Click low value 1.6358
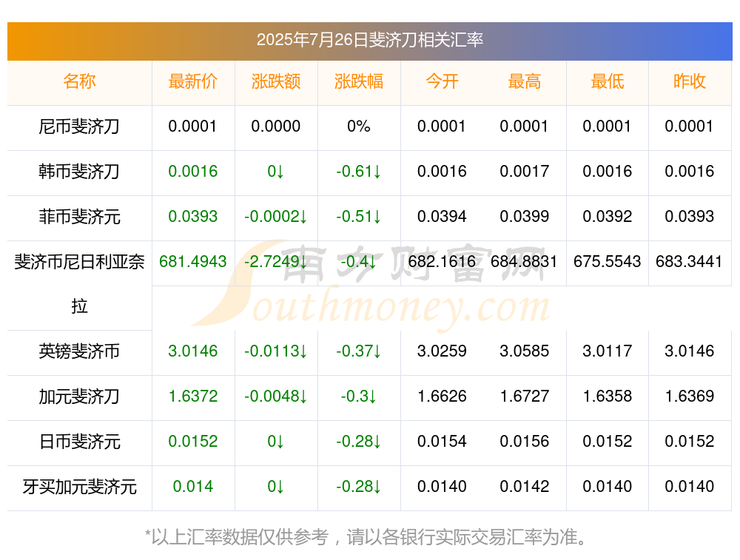Viewport: 740px width, 560px height. click(x=608, y=397)
